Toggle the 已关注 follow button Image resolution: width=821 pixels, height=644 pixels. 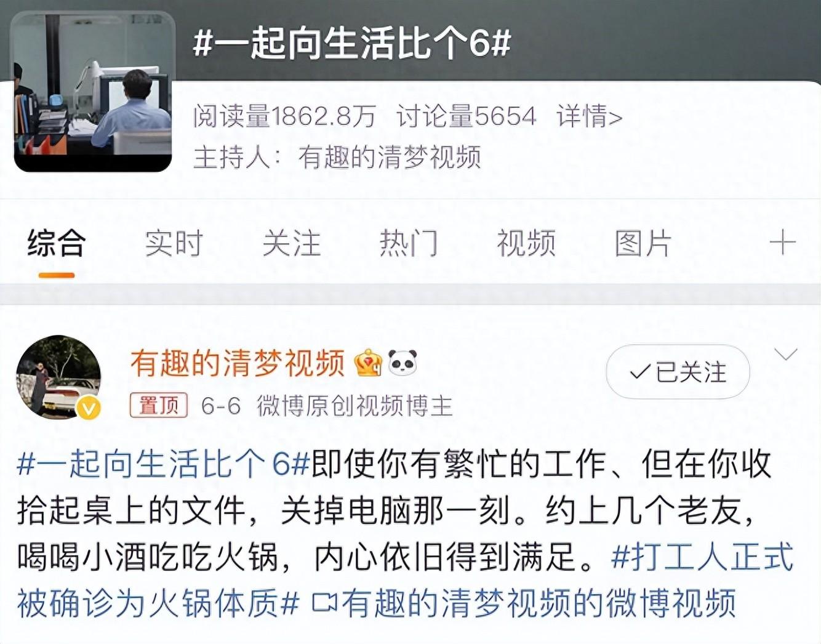pyautogui.click(x=678, y=372)
